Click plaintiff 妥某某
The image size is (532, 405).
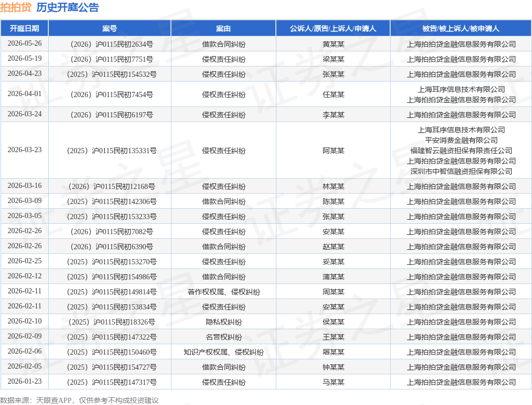tap(333, 262)
